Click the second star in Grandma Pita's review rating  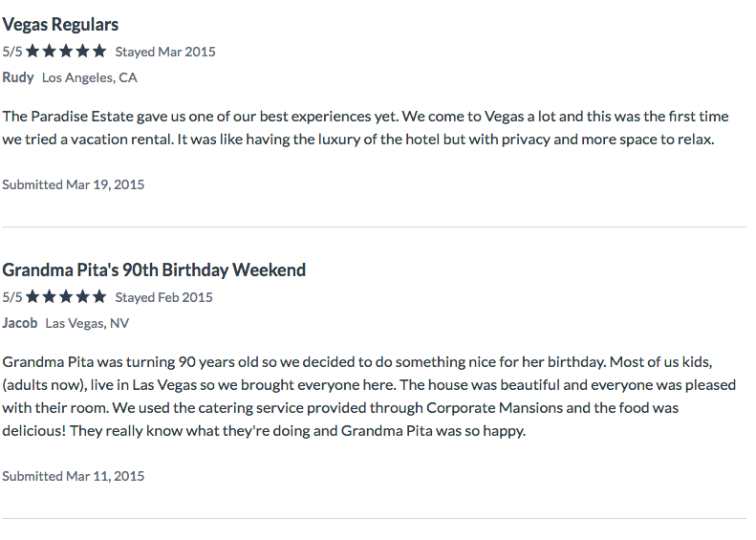point(49,296)
